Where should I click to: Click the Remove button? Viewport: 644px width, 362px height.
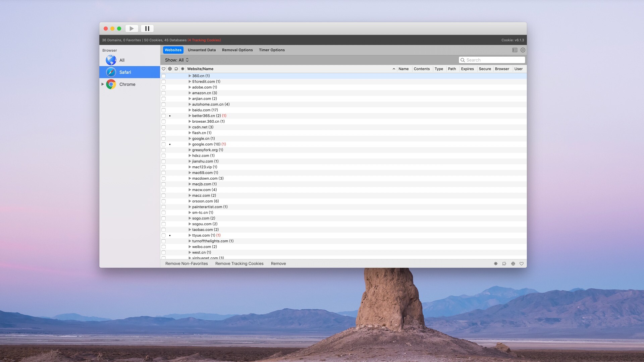click(x=278, y=264)
